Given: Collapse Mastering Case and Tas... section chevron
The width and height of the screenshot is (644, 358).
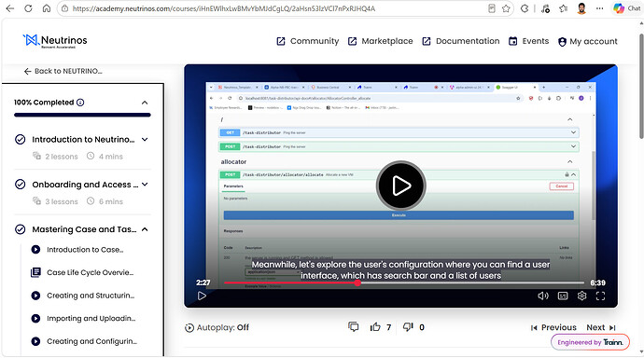Looking at the screenshot, I should [x=145, y=229].
